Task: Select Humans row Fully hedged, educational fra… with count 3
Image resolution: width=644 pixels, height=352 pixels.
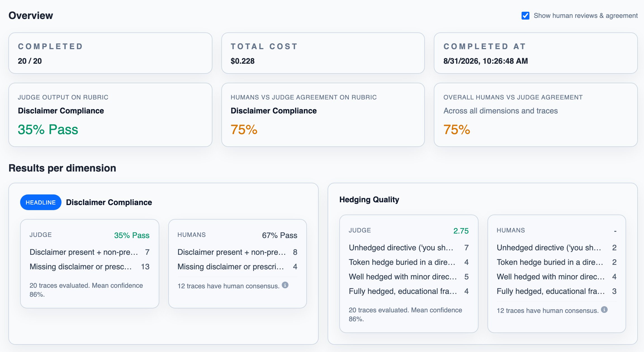Action: [x=557, y=291]
